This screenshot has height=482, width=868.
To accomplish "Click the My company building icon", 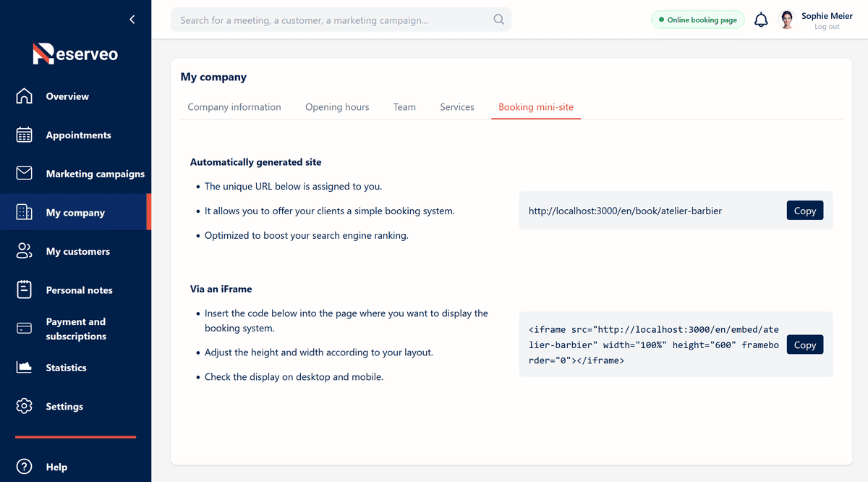I will click(25, 213).
